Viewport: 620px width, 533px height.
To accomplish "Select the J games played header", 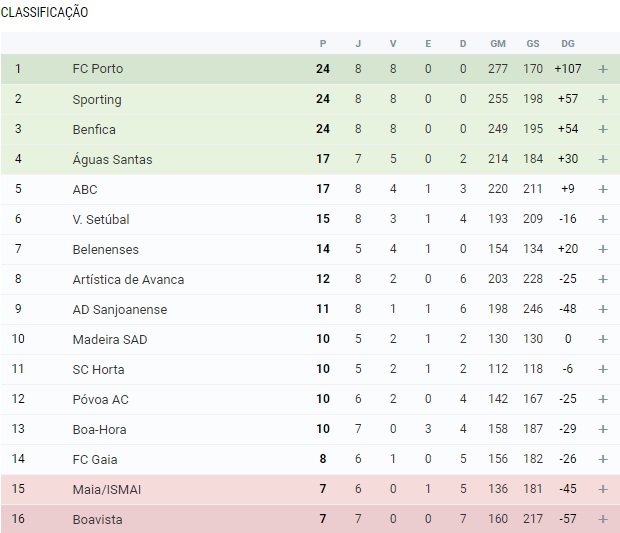I will (358, 43).
